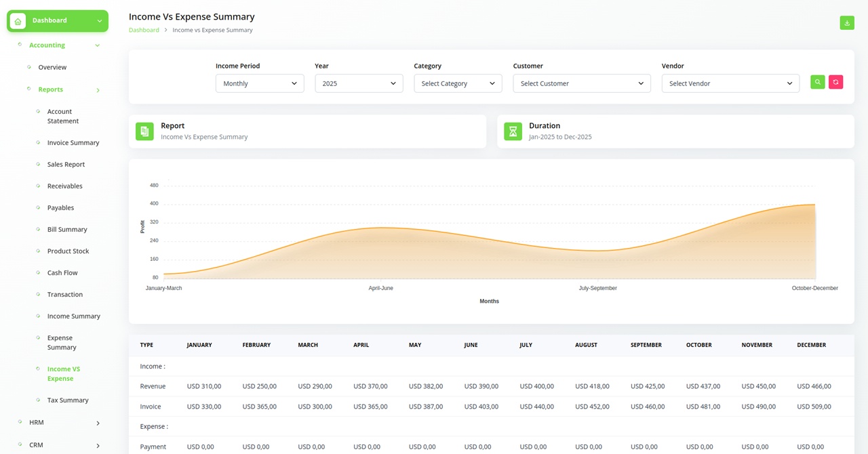The height and width of the screenshot is (454, 868).
Task: Expand the HRM sidebar section
Action: [x=98, y=423]
